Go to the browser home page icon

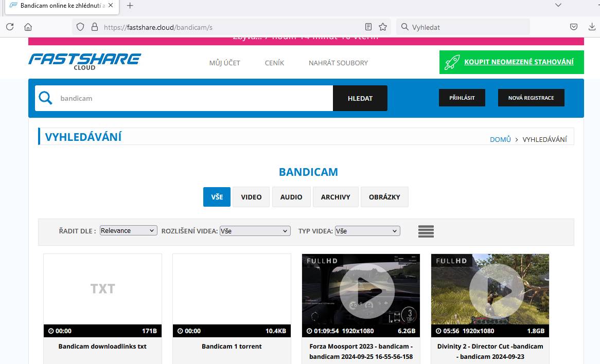point(28,27)
